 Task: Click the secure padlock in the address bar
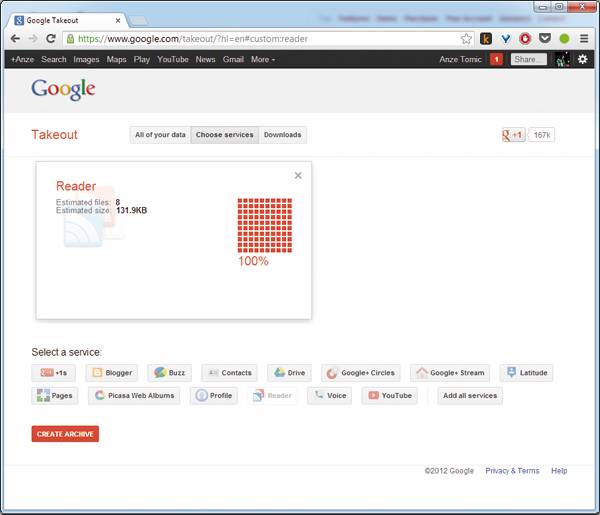point(70,39)
